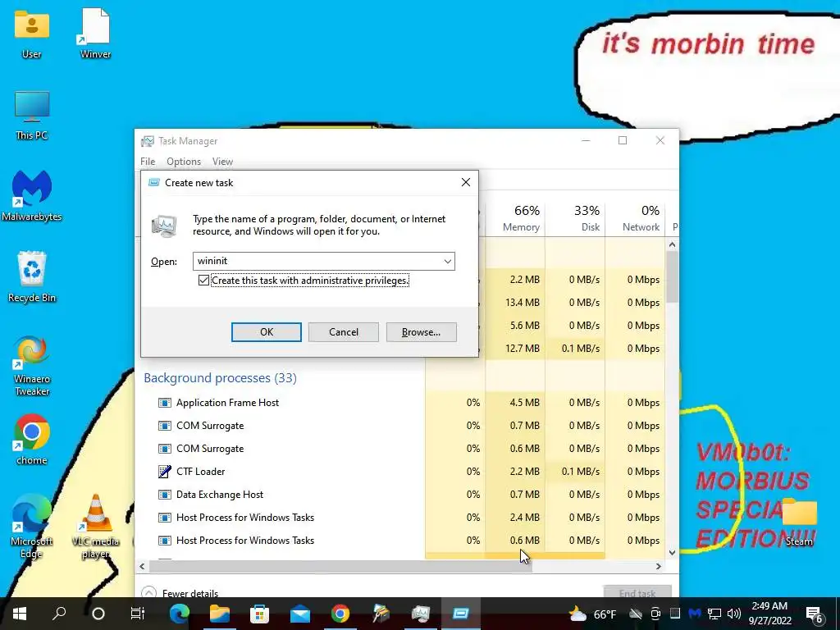Open the User folder desktop icon
840x630 pixels.
[x=32, y=33]
